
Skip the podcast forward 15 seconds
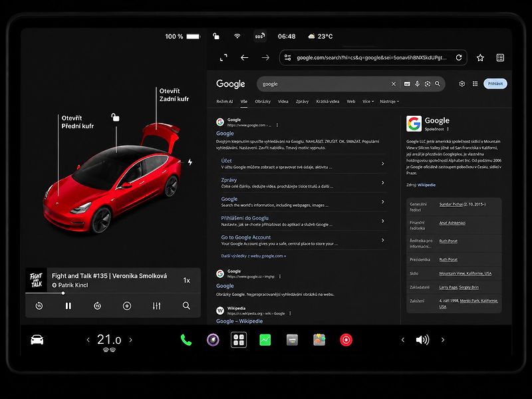pyautogui.click(x=97, y=306)
